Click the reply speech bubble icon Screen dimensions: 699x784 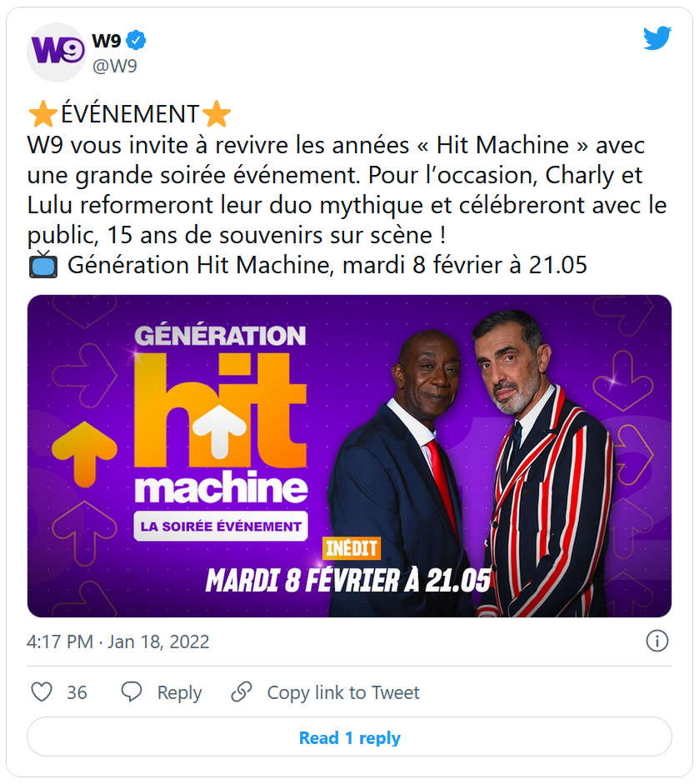click(x=132, y=692)
